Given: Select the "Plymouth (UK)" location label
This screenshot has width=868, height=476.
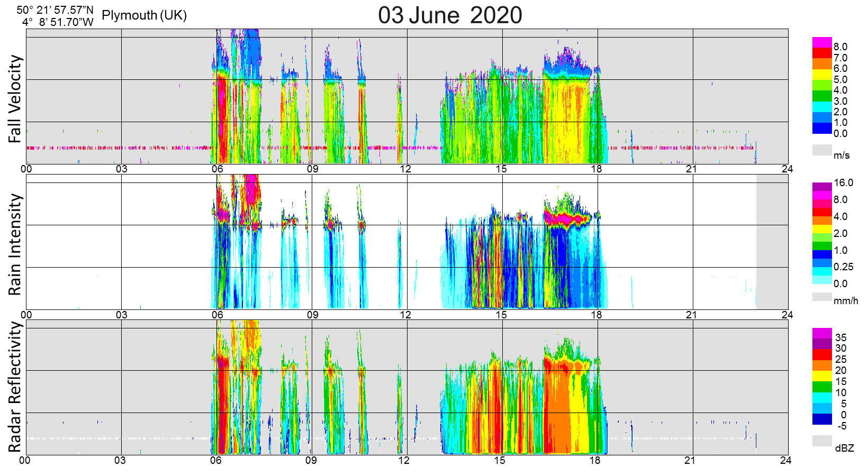Looking at the screenshot, I should [144, 15].
